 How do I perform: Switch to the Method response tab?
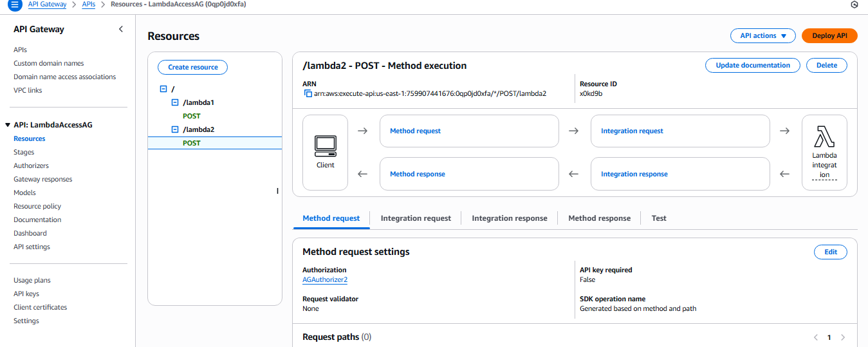(599, 218)
